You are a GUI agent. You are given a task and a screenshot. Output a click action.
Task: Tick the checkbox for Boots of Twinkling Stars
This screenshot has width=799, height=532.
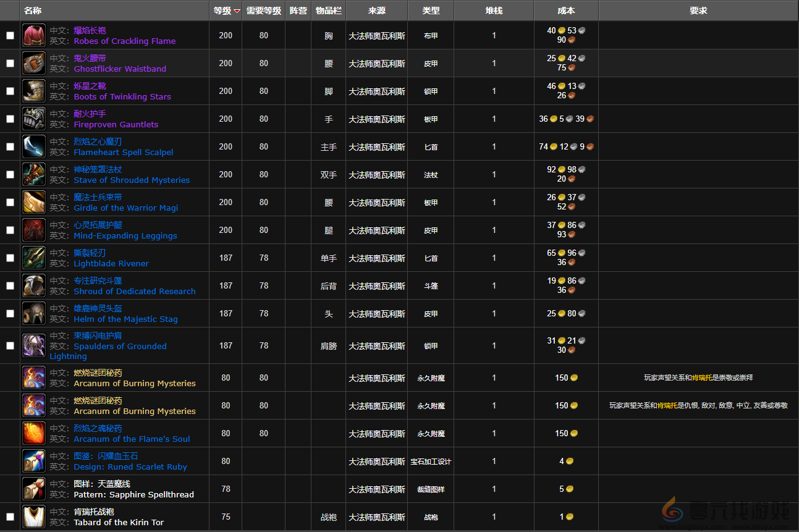click(x=10, y=91)
